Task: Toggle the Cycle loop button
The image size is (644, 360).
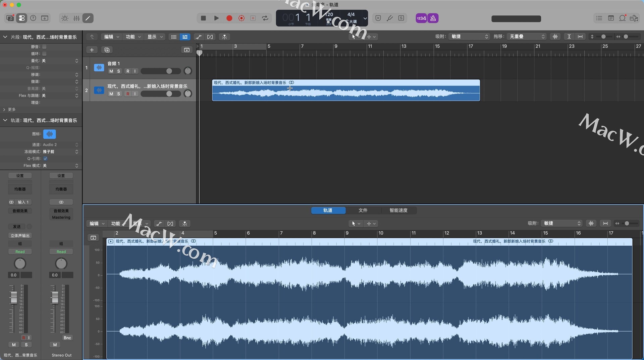Action: pos(265,18)
